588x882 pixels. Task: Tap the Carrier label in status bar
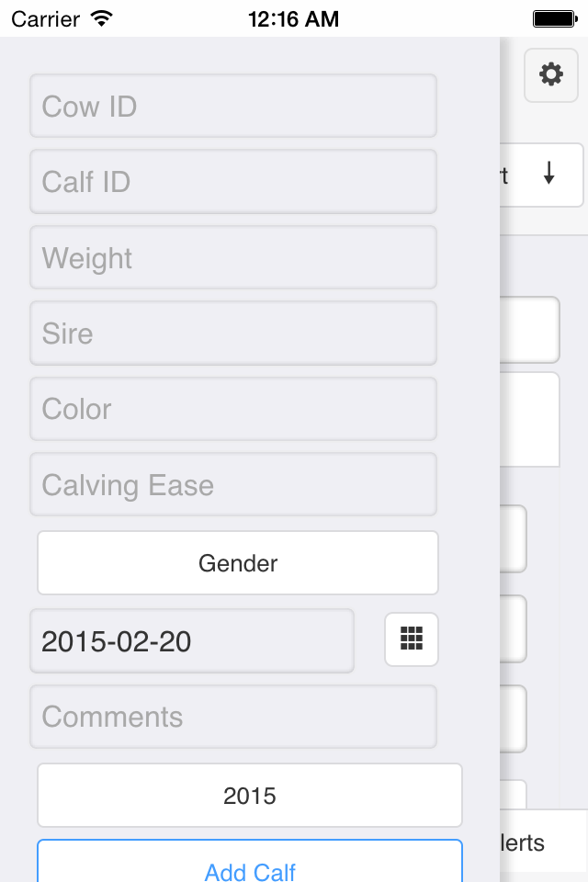pyautogui.click(x=44, y=18)
